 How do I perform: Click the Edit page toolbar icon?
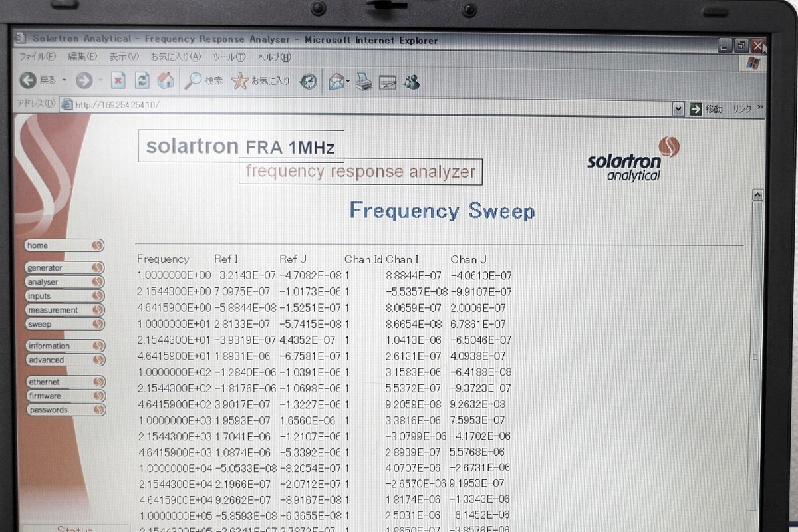coord(388,82)
